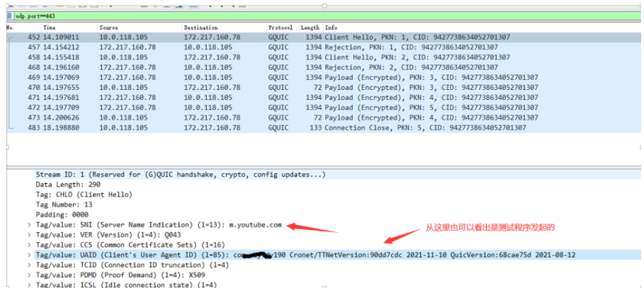Image resolution: width=644 pixels, height=295 pixels.
Task: Select packet 458 Client Hello PKN 2
Action: point(324,57)
